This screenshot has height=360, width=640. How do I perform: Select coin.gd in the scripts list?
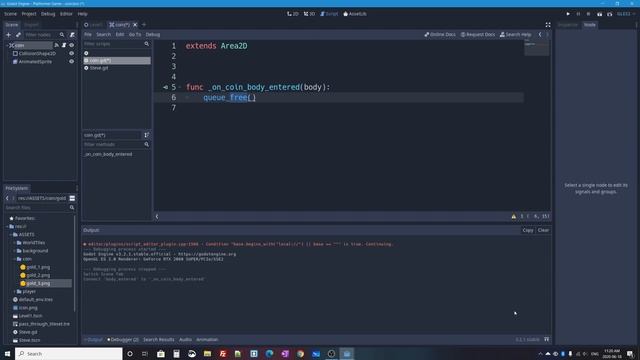117,60
